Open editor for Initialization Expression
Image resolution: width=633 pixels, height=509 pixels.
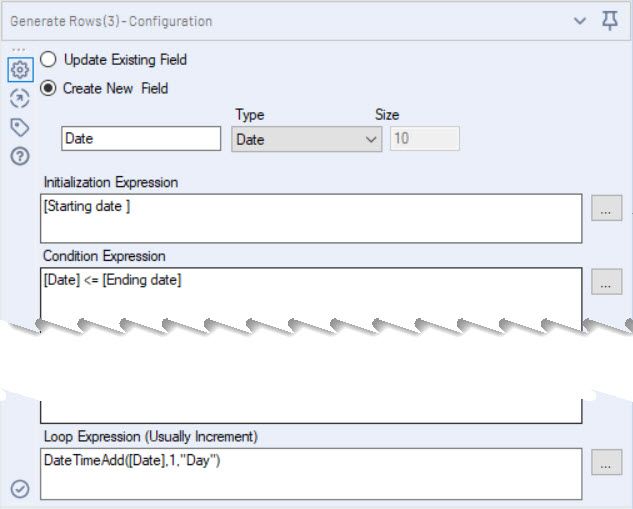tap(606, 209)
